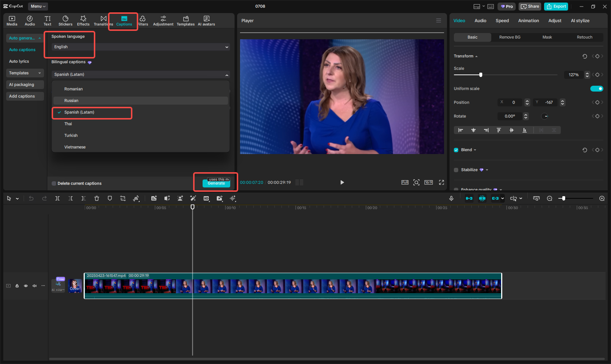Open the Effects panel
611x364 pixels.
83,21
